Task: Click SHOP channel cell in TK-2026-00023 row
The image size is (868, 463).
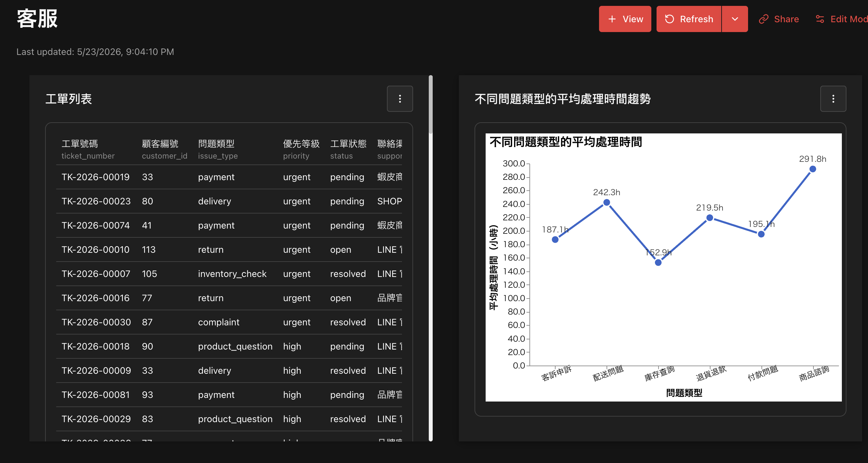Action: [x=390, y=201]
